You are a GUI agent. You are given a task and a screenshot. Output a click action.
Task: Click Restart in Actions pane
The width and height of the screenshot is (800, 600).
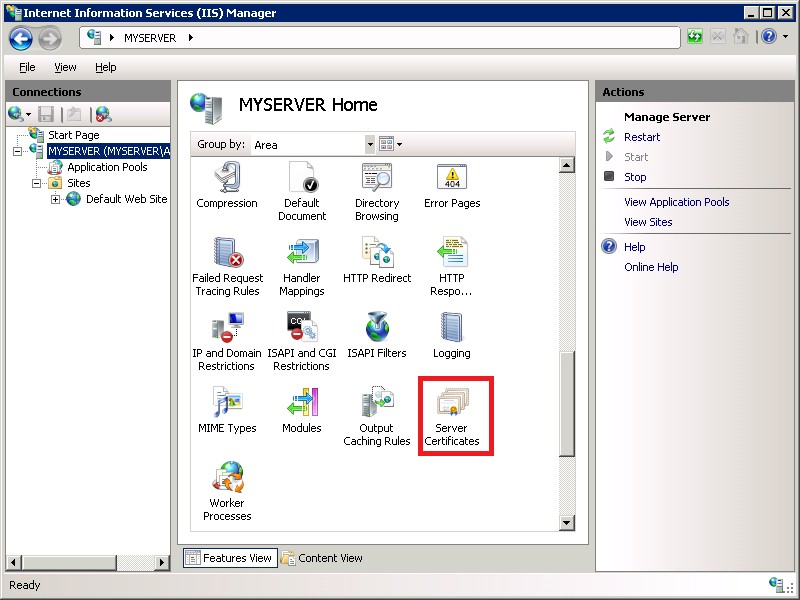(642, 137)
